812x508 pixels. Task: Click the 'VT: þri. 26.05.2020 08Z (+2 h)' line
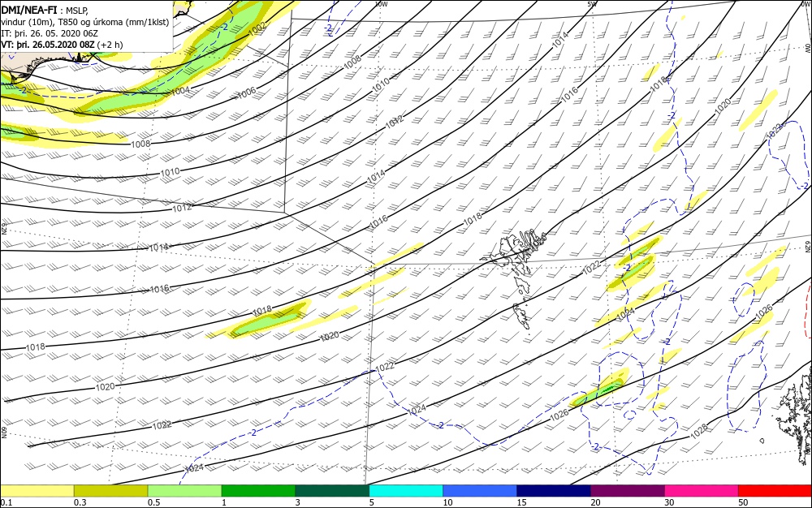[62, 45]
